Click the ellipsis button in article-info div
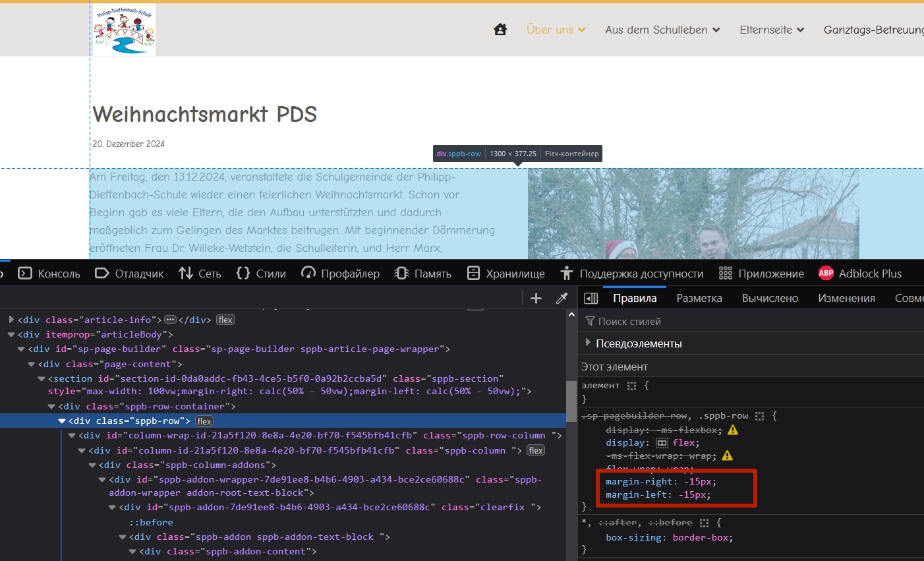 [x=170, y=320]
